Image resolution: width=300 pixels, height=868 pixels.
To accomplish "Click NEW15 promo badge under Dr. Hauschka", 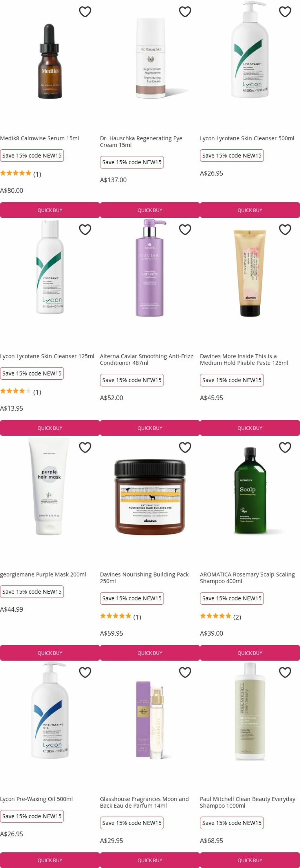I will [132, 162].
